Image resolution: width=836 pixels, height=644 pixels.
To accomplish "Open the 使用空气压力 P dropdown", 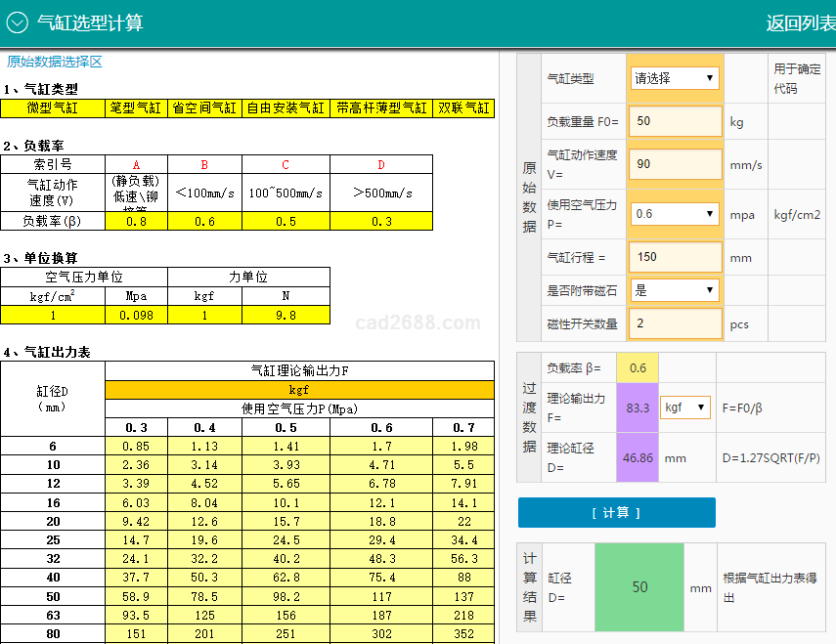I will (x=675, y=214).
